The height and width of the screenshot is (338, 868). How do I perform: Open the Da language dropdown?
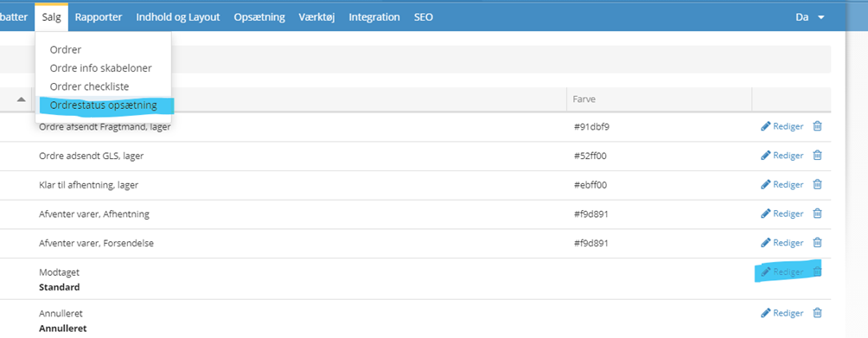pos(810,17)
